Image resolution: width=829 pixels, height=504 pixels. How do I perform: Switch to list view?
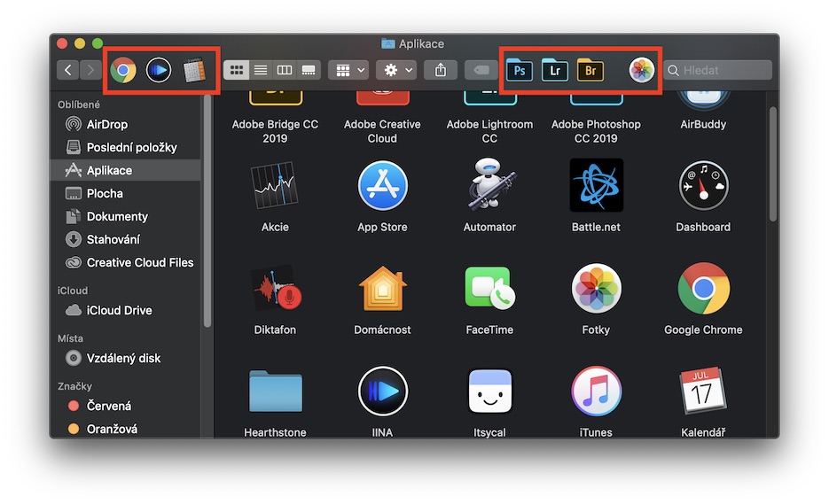tap(261, 70)
